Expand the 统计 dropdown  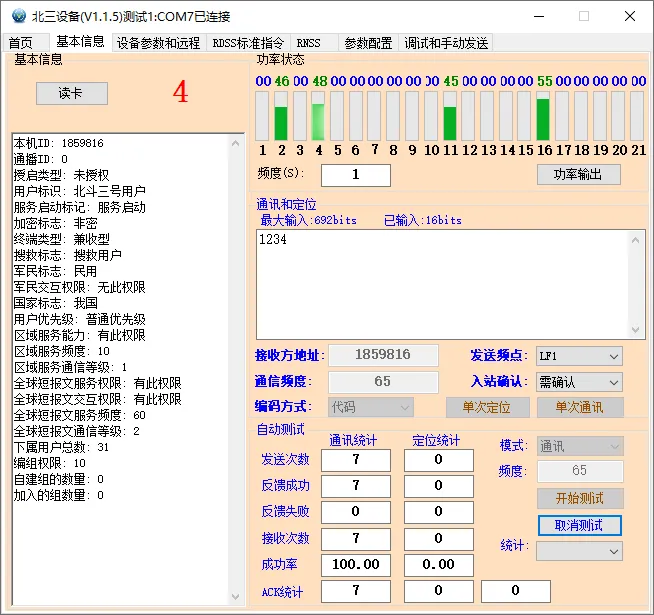[579, 550]
